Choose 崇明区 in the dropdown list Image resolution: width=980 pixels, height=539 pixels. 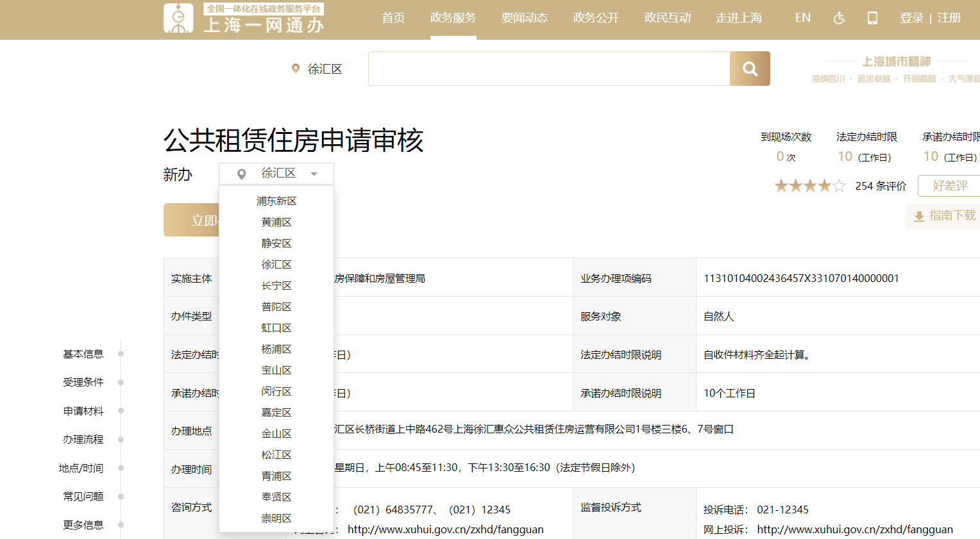pyautogui.click(x=276, y=518)
